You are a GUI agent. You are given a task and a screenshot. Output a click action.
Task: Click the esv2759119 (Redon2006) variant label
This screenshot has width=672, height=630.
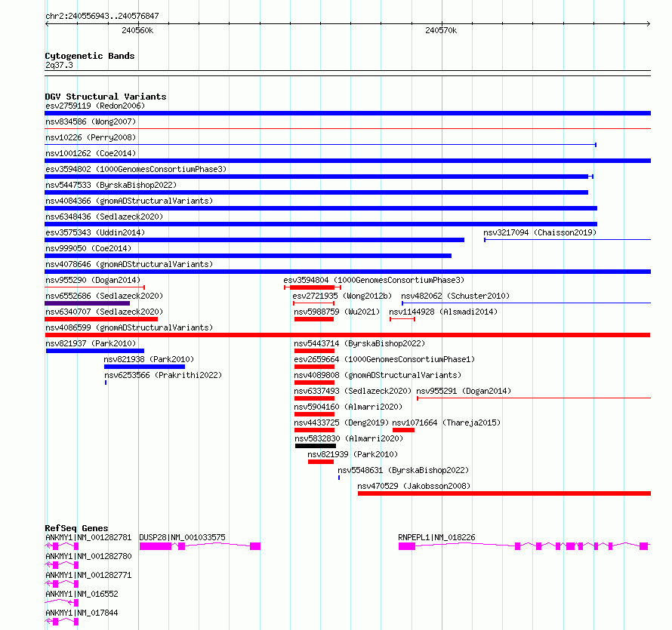tap(95, 106)
